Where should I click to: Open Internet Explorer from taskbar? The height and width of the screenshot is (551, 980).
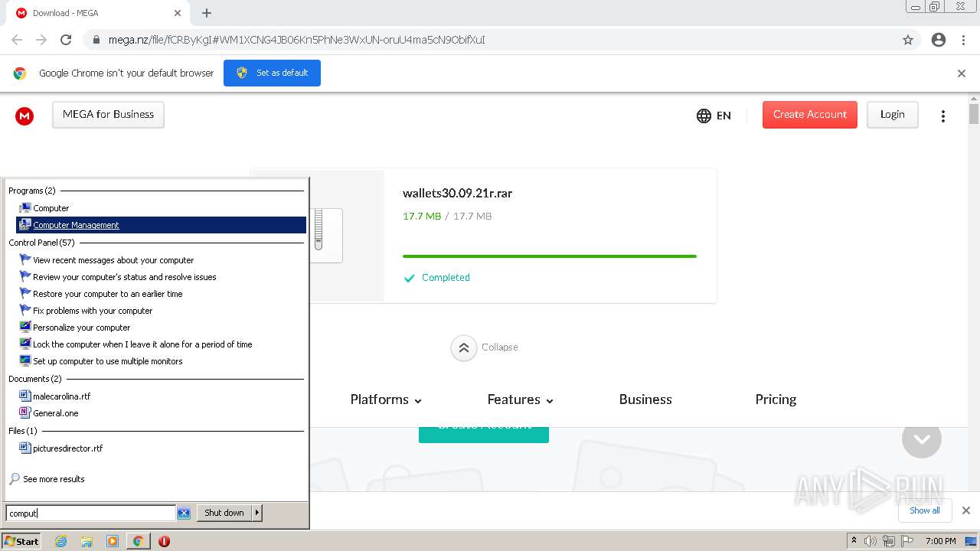pos(60,541)
